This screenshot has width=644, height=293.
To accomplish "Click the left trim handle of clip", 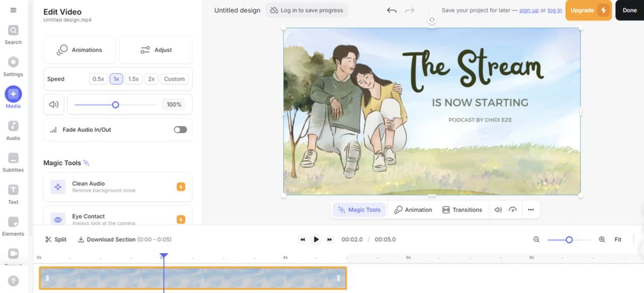I will 47,278.
